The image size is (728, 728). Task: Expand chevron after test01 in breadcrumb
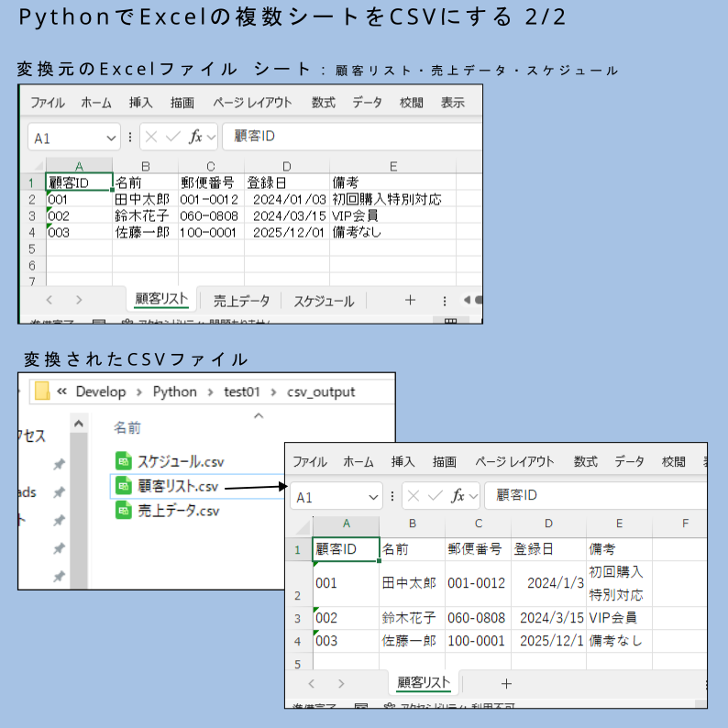[273, 392]
